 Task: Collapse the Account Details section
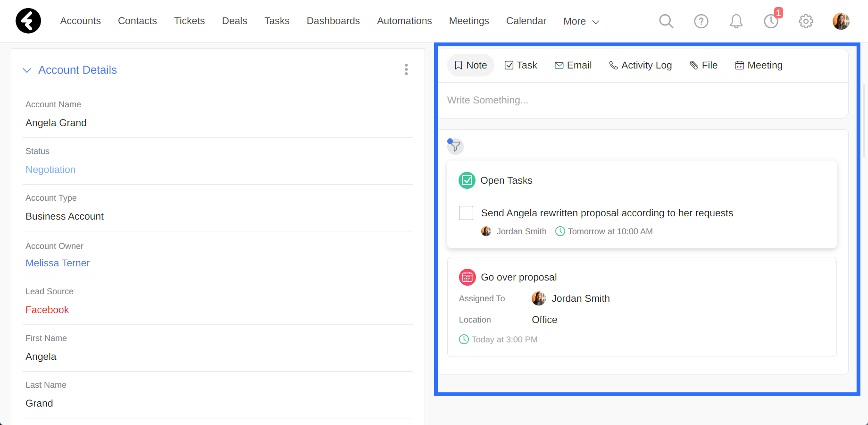click(27, 70)
